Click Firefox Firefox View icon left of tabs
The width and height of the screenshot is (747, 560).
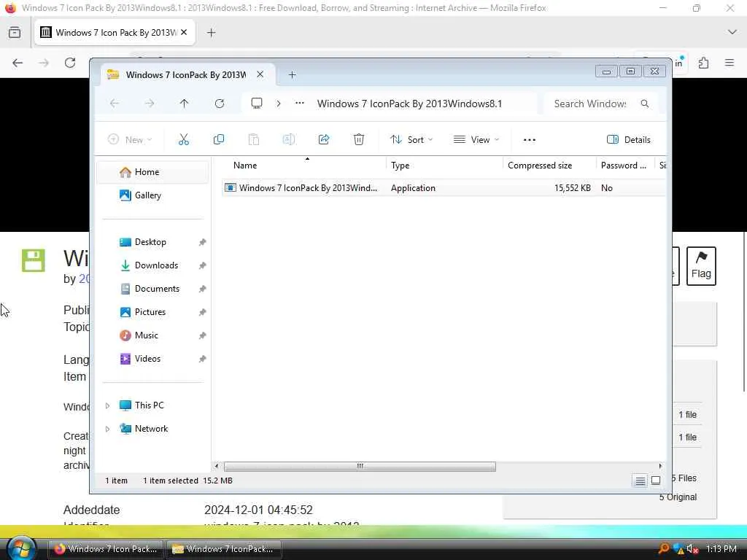15,32
